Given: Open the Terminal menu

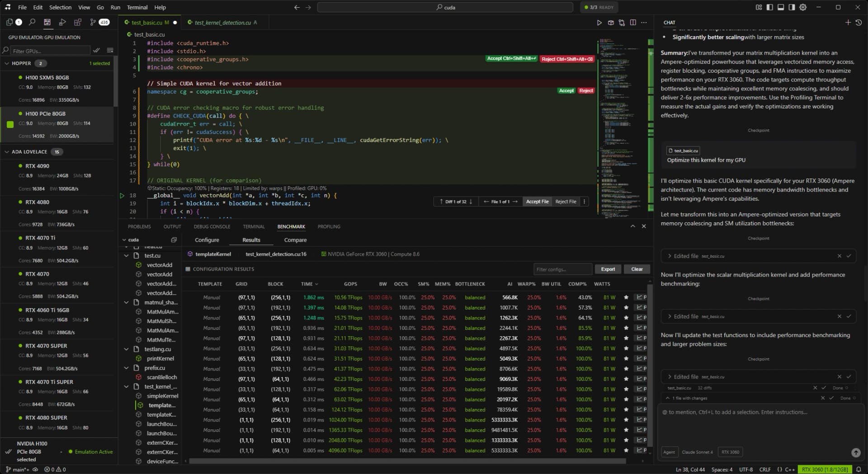Looking at the screenshot, I should 137,7.
